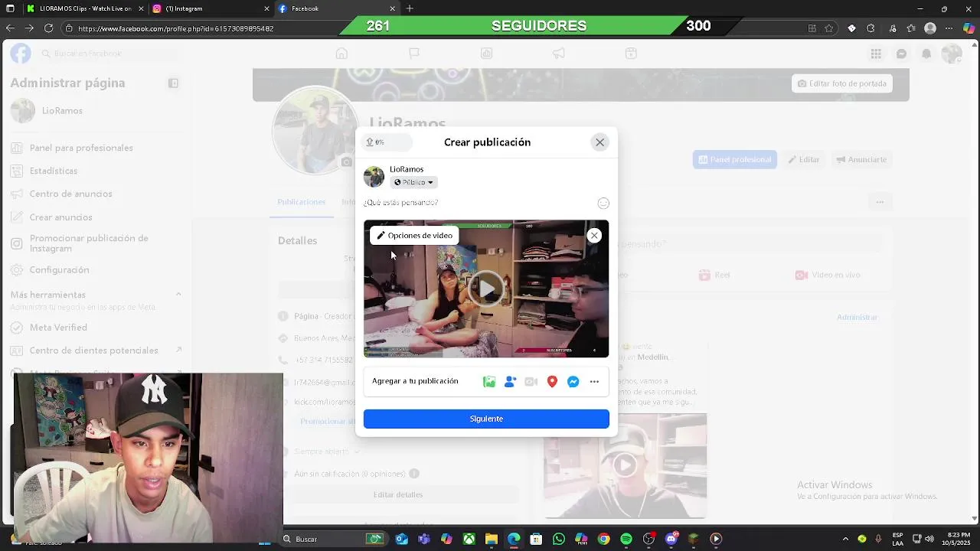Add live video camera icon to post
The image size is (980, 551).
click(531, 381)
